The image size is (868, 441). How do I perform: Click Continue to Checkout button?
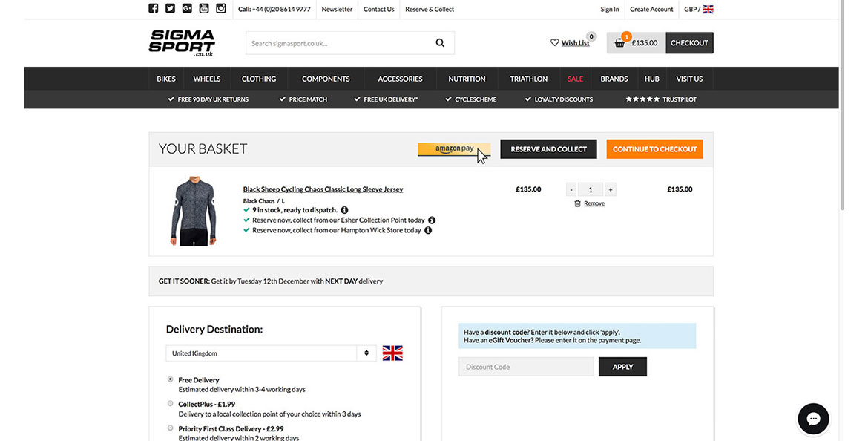pos(655,149)
